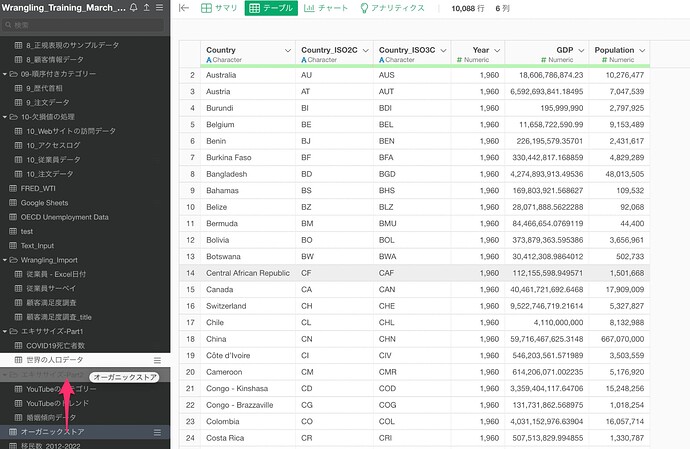Switch to the アナリティクス tab
This screenshot has width=690, height=449.
click(x=392, y=8)
